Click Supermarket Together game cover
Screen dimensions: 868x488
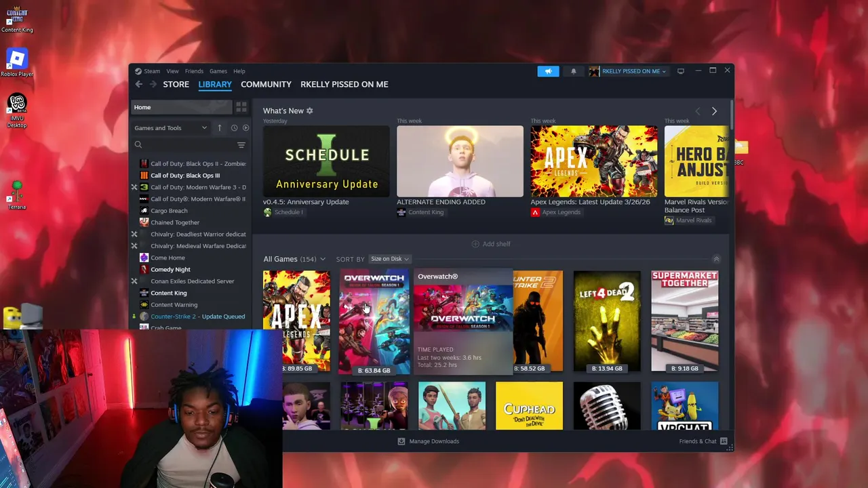(x=685, y=321)
